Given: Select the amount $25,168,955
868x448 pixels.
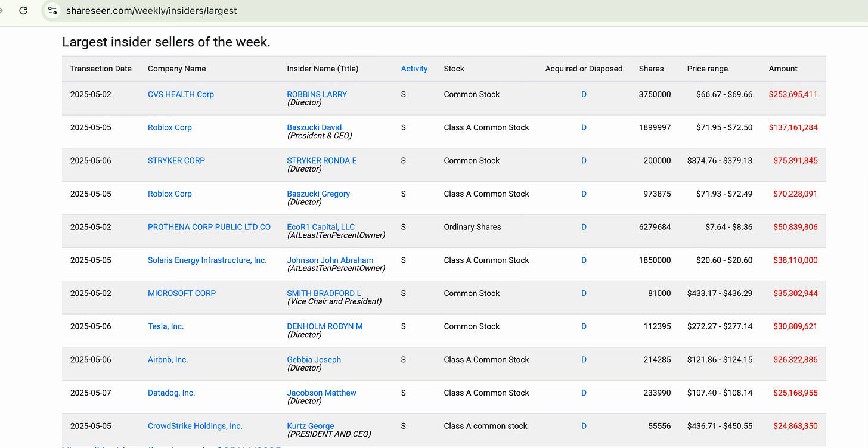Looking at the screenshot, I should pyautogui.click(x=795, y=393).
